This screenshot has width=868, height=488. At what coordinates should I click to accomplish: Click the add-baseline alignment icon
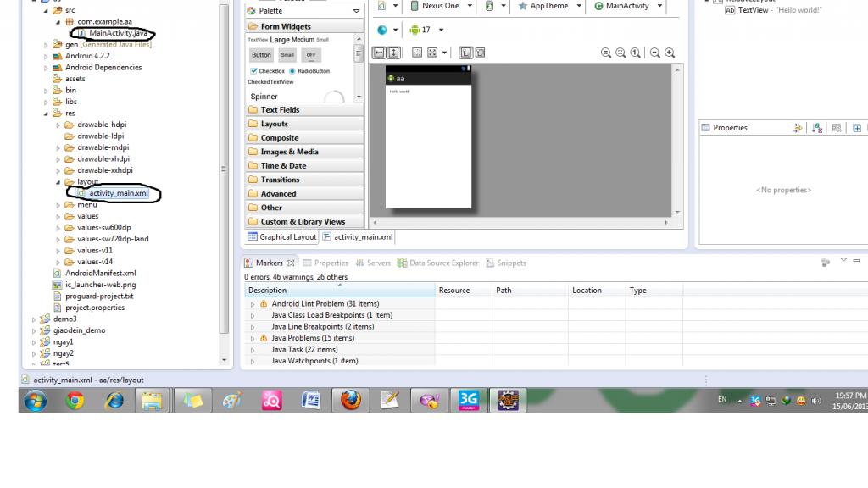point(465,53)
